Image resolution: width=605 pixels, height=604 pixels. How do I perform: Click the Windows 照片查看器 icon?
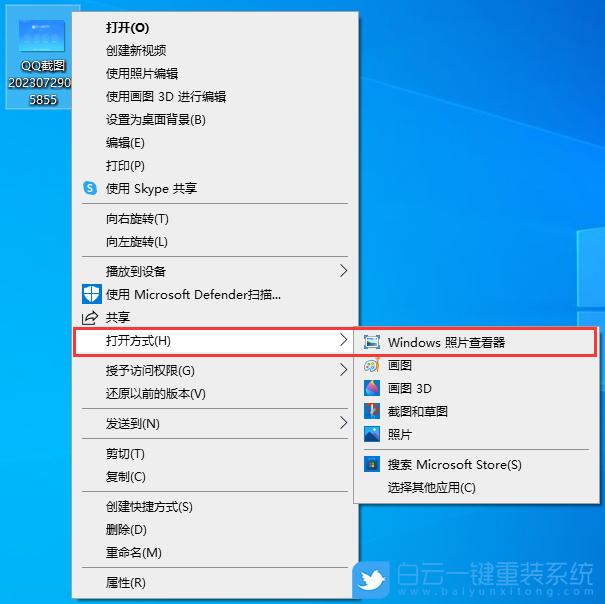372,342
